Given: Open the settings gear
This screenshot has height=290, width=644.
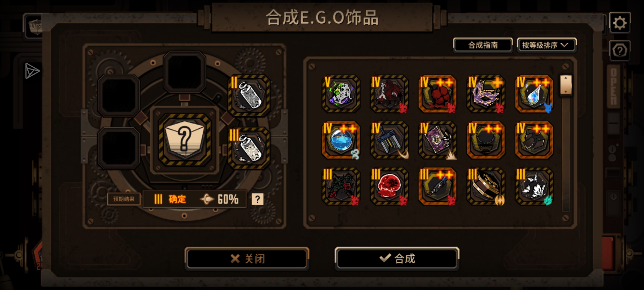Looking at the screenshot, I should coord(620,23).
